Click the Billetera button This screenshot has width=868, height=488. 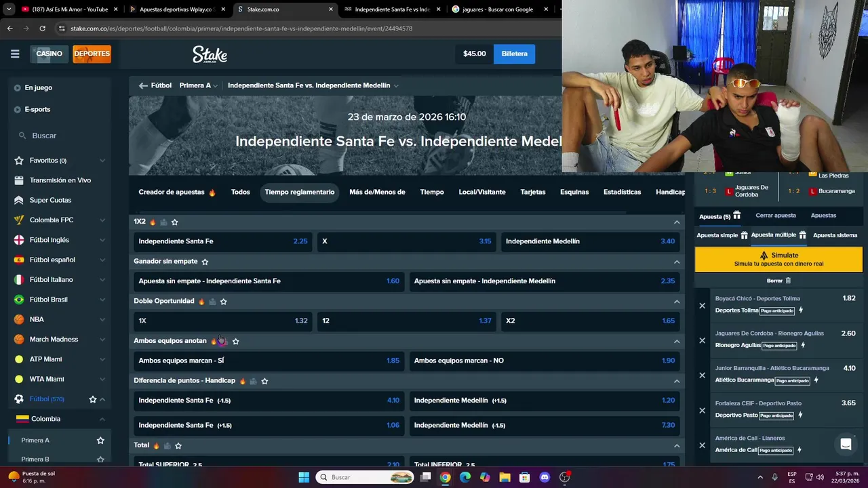pyautogui.click(x=514, y=54)
